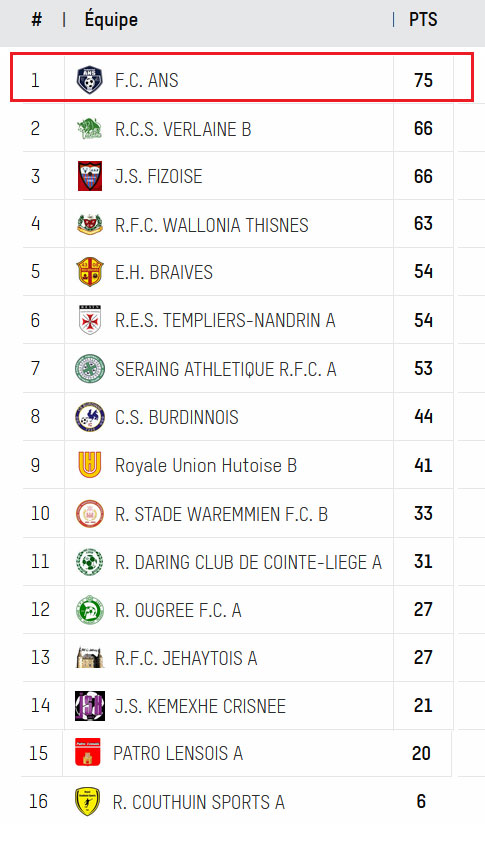Click the R.C.S. Verlaine B bull logo
Image resolution: width=485 pixels, height=845 pixels.
click(89, 128)
